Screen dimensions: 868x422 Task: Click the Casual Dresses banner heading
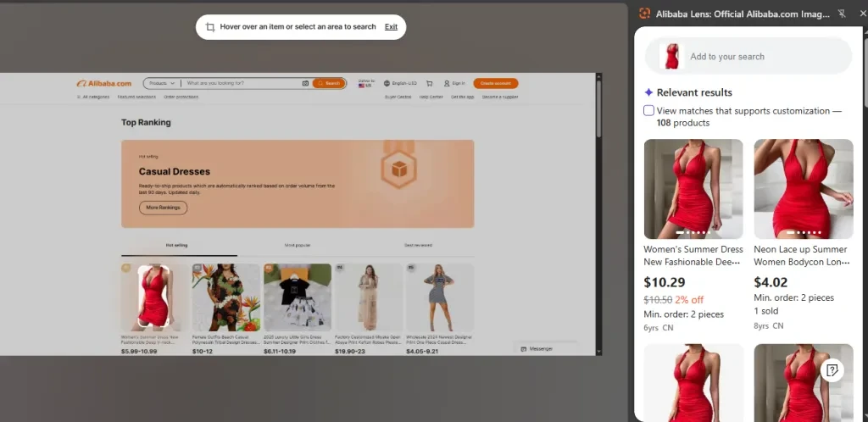[x=175, y=171]
